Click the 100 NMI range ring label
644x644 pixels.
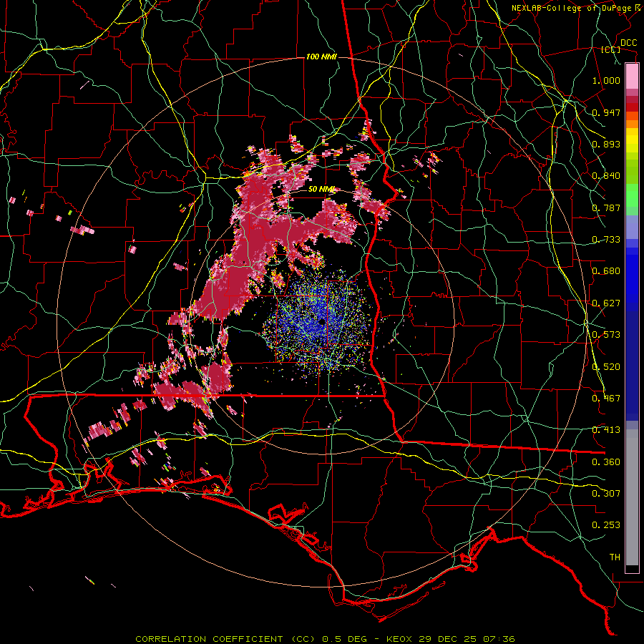(x=321, y=57)
